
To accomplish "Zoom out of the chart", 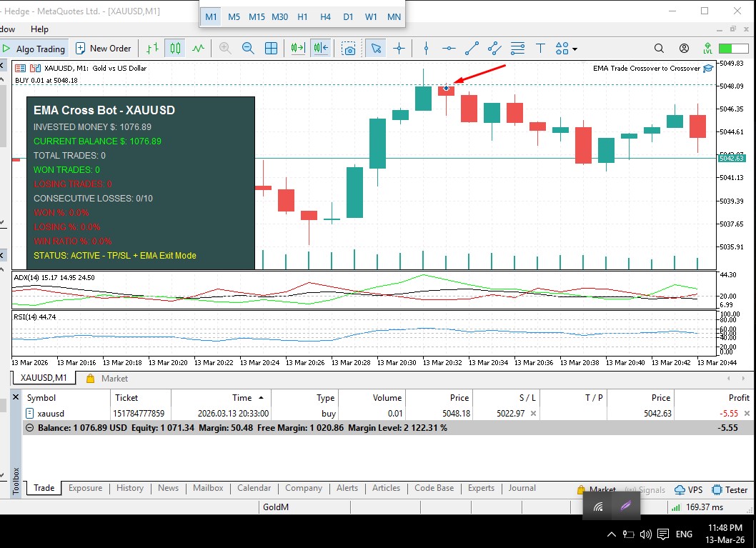I will click(248, 49).
